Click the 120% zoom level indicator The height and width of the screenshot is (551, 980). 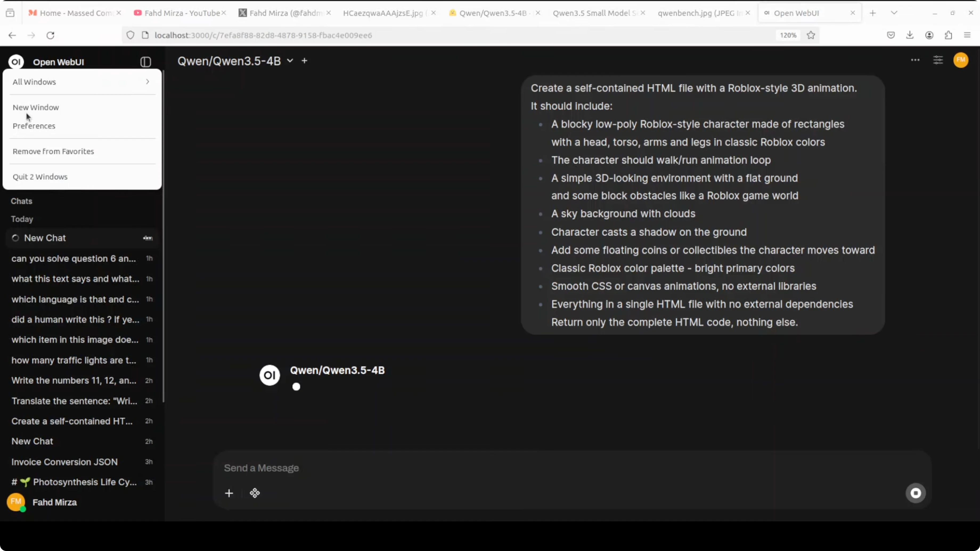(x=788, y=35)
